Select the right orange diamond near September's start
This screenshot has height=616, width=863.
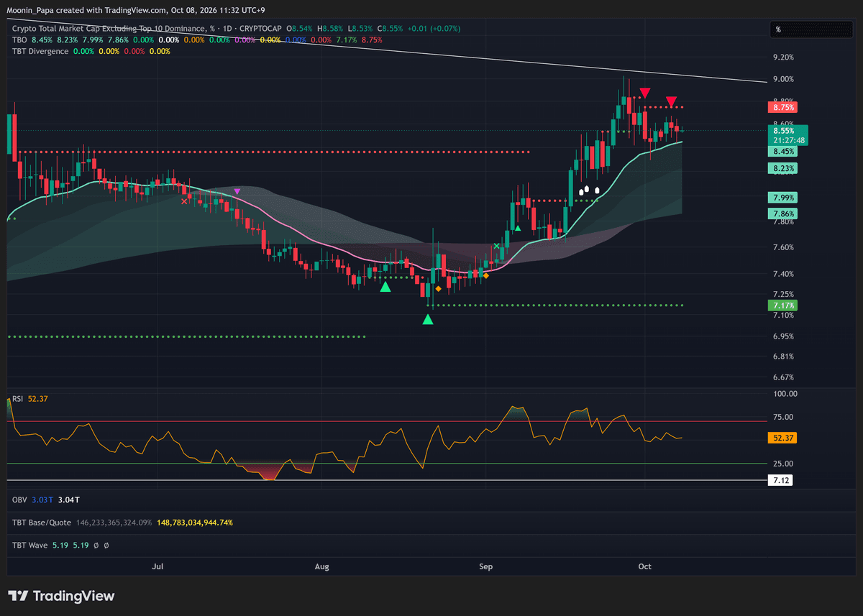485,276
